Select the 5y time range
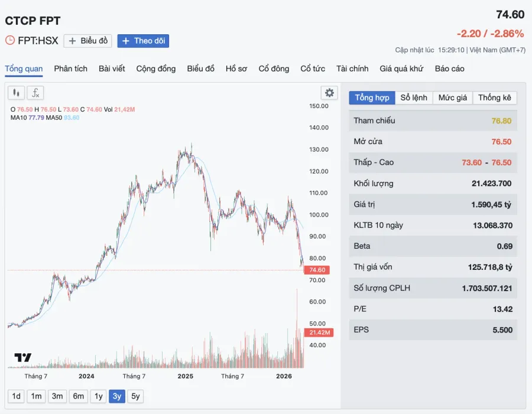 [135, 396]
